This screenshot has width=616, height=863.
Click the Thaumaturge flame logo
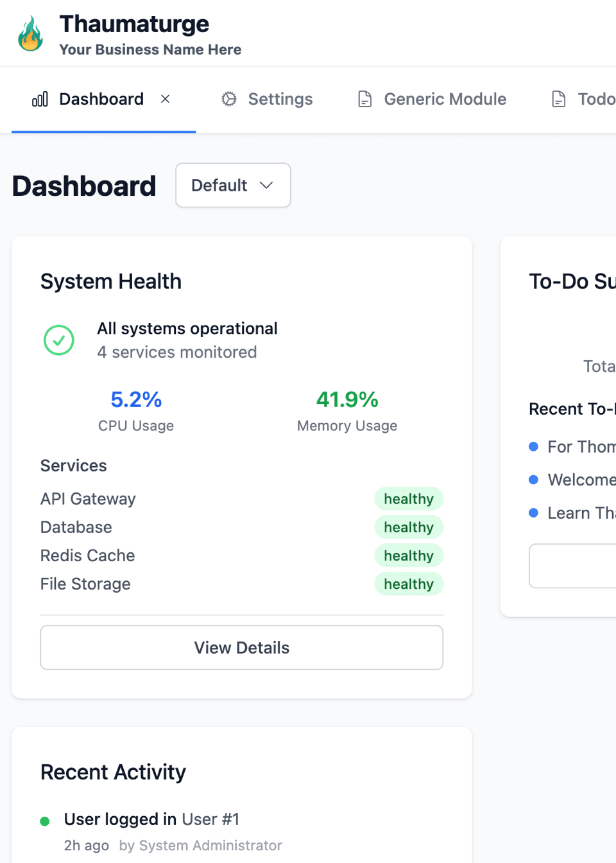[x=30, y=33]
